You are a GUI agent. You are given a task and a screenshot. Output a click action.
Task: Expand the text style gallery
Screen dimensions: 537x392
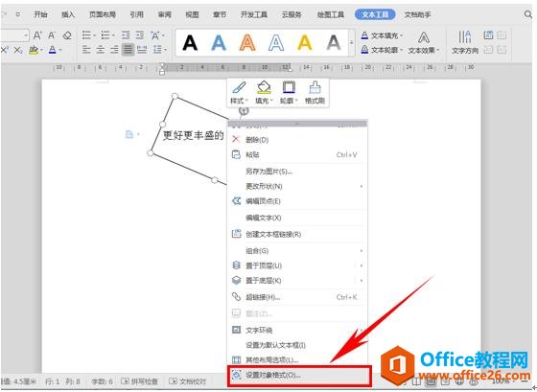[351, 43]
